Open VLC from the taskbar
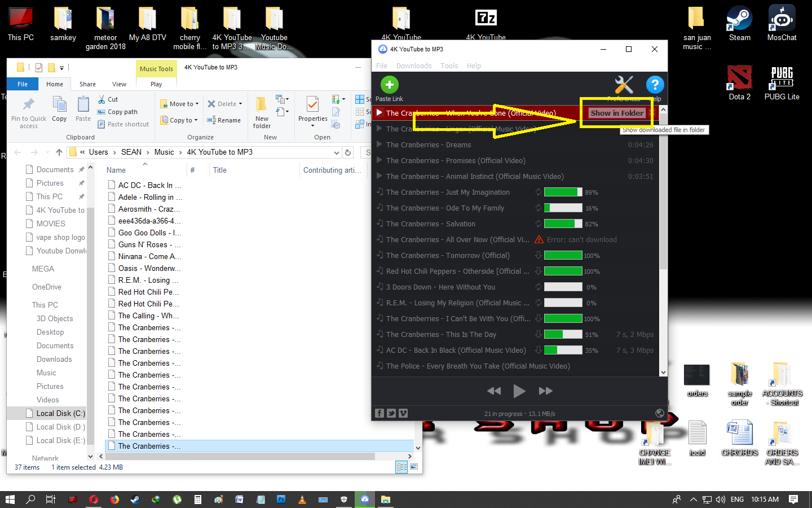Screen dimensions: 812x508 [x=302, y=500]
